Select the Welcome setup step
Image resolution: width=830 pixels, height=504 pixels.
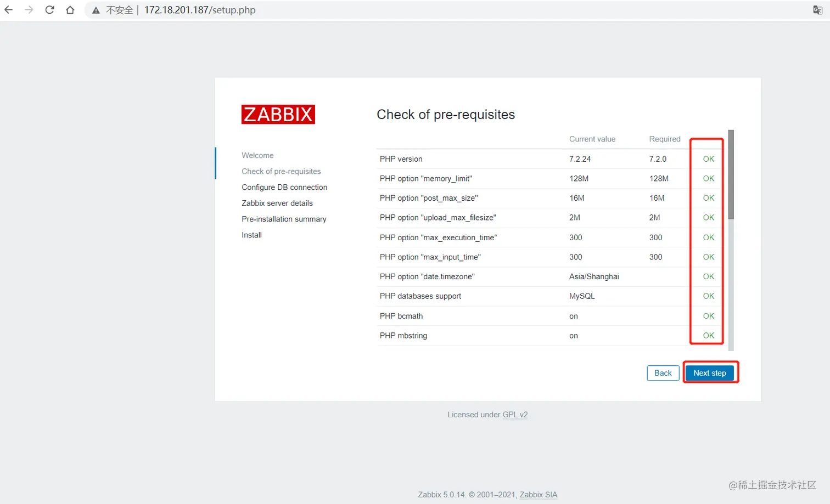click(x=257, y=155)
